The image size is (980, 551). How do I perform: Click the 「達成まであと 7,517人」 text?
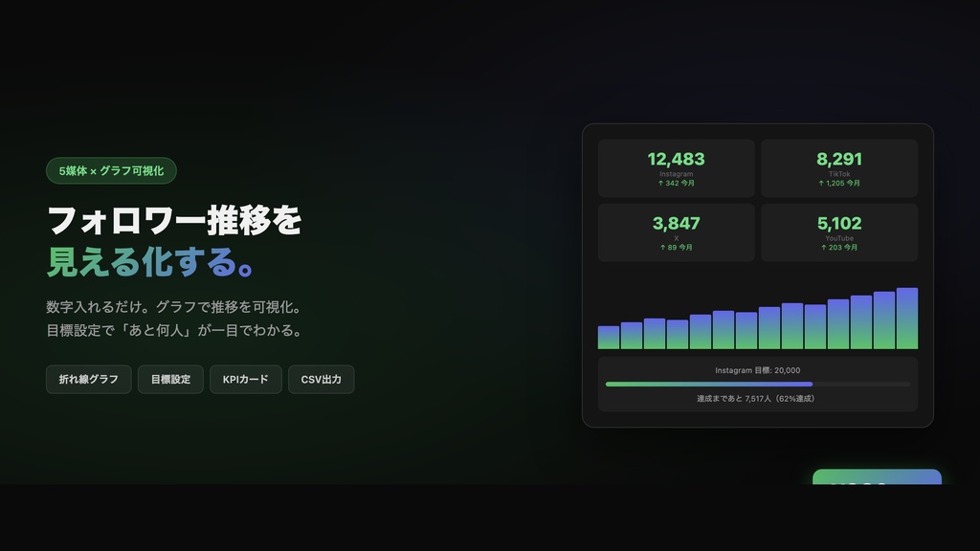coord(758,399)
